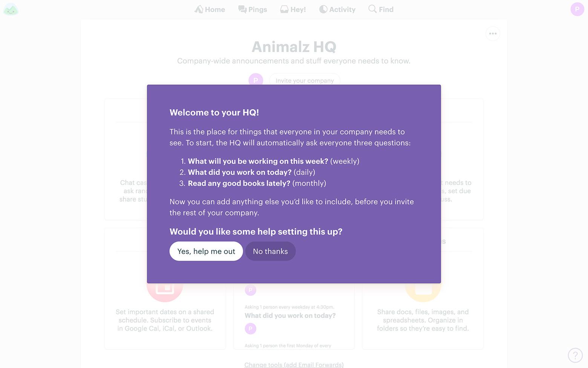Click the P avatar under Animalz HQ title

coord(256,80)
